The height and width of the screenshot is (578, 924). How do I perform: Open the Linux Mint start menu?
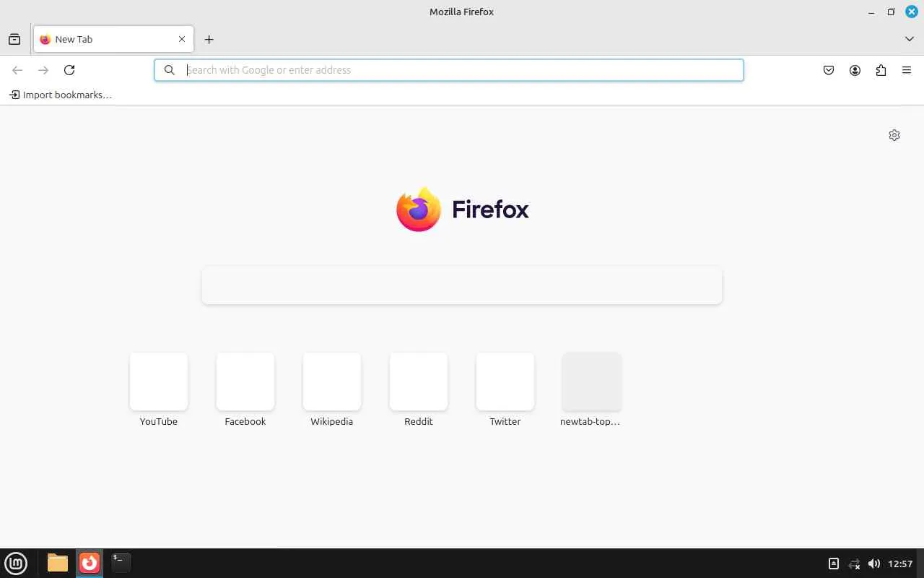click(16, 563)
